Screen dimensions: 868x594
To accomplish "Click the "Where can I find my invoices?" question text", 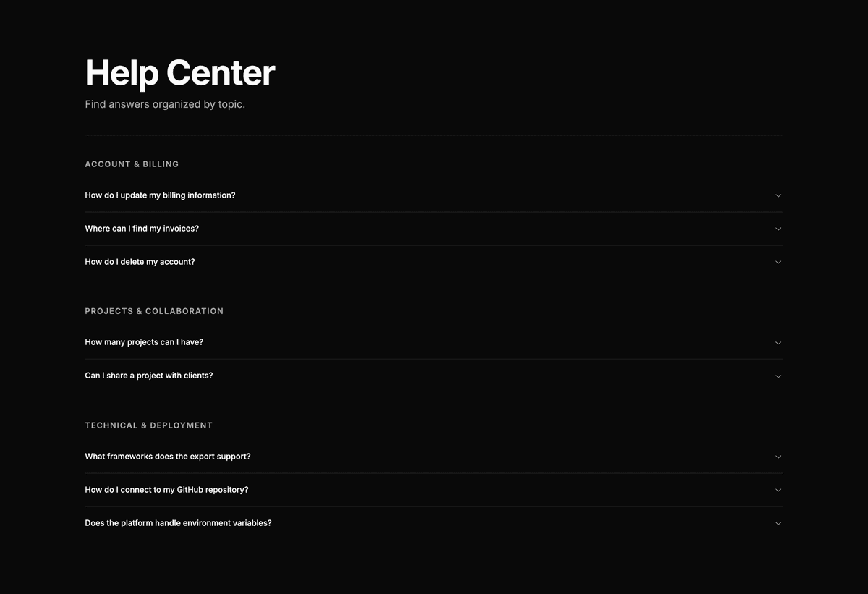I will click(x=142, y=229).
